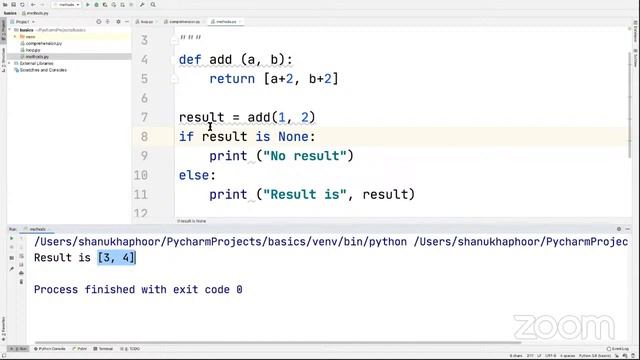Fold the docstring at line 3 gutter
640x360 pixels.
[174, 40]
